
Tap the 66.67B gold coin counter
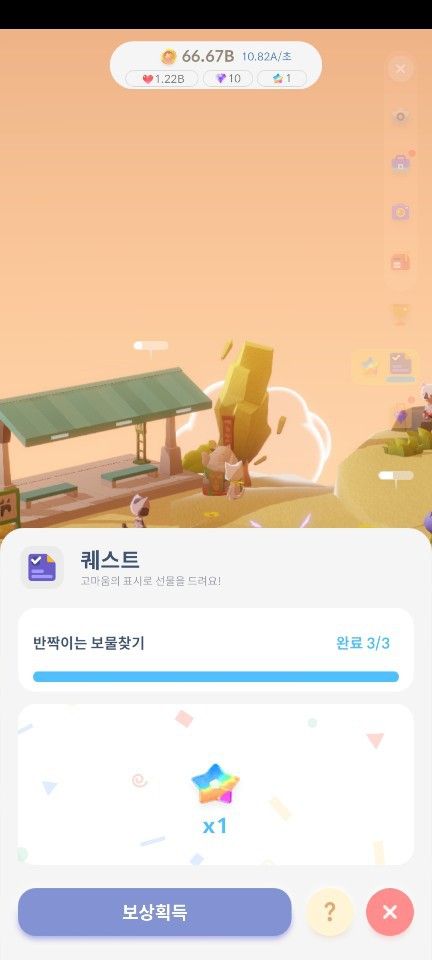point(198,57)
